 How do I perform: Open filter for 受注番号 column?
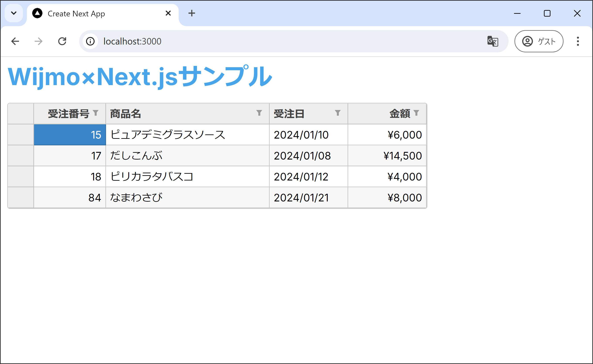(x=96, y=113)
